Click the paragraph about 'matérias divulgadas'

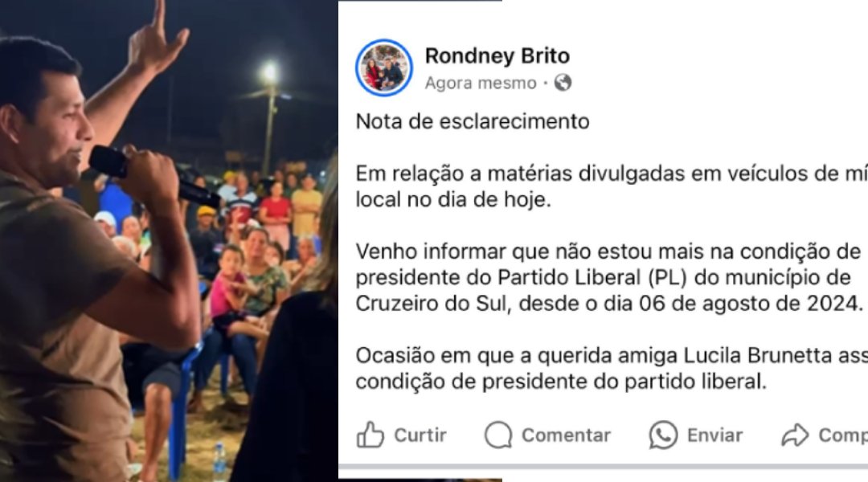612,186
